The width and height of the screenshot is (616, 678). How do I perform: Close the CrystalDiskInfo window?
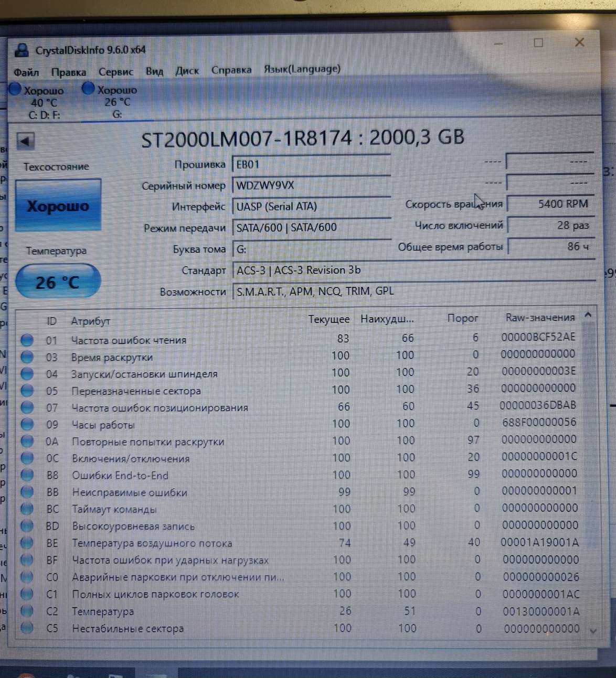point(579,42)
